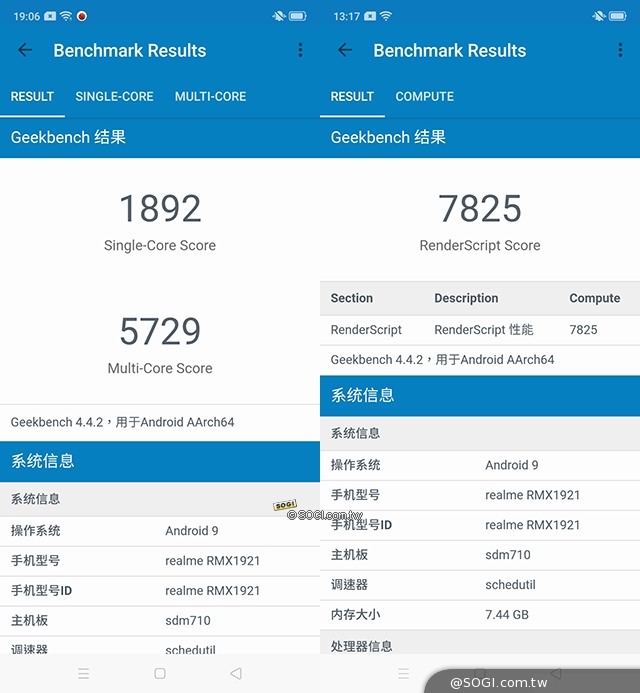Select 手机型号 realme RMX1921 value on right screen
This screenshot has height=693, width=640.
(533, 495)
